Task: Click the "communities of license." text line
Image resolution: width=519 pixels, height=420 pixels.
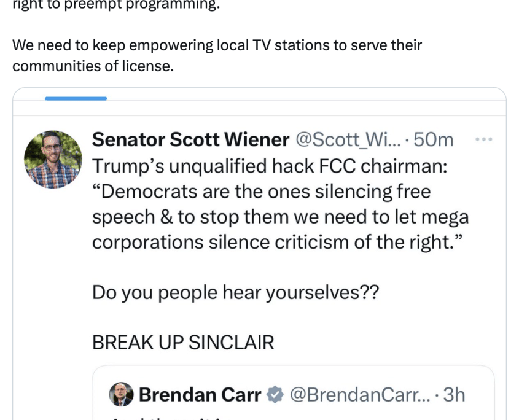Action: (x=93, y=66)
